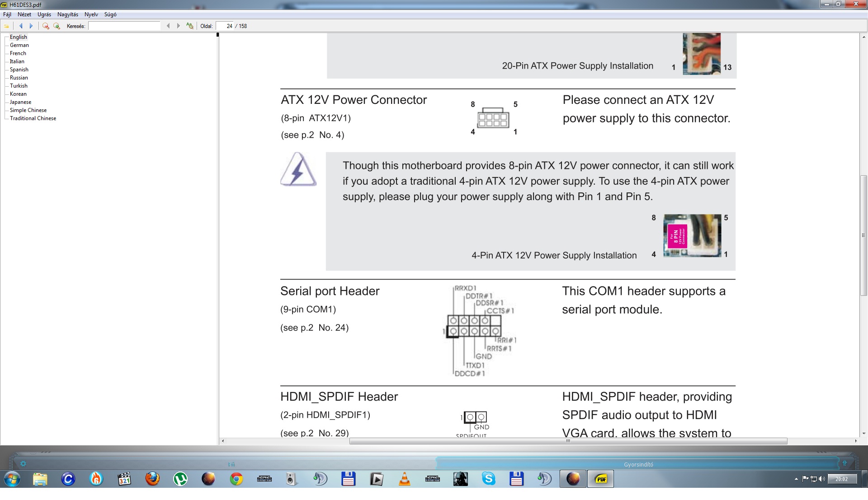868x500 pixels.
Task: Click the open file folder icon
Action: (7, 26)
